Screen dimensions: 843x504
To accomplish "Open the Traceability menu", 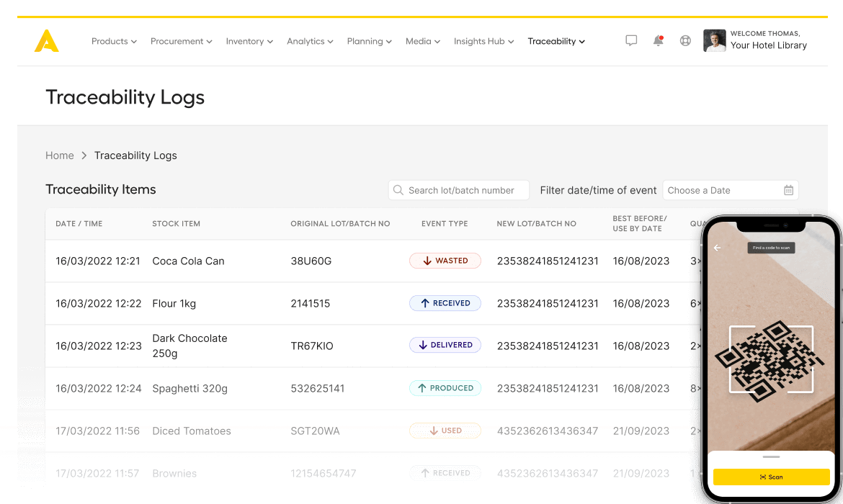I will coord(556,42).
